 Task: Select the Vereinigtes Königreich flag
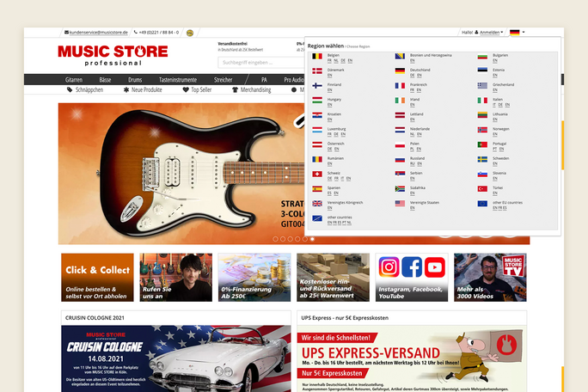(317, 204)
